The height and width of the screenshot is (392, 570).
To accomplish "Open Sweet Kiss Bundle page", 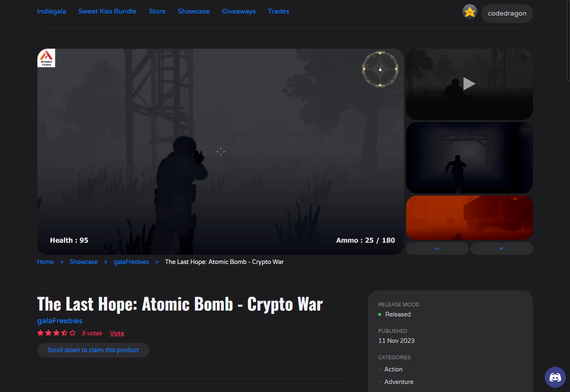I will 108,11.
